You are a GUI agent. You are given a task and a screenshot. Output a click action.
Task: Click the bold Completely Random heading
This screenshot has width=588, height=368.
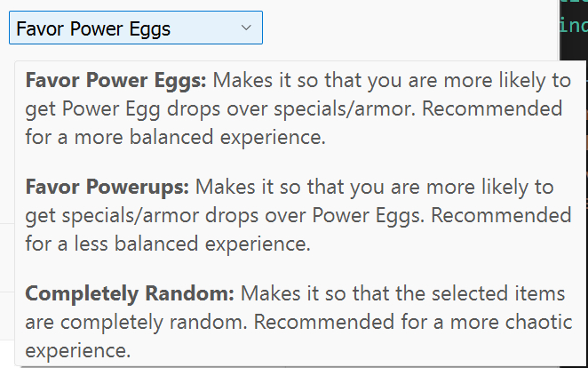pos(130,294)
